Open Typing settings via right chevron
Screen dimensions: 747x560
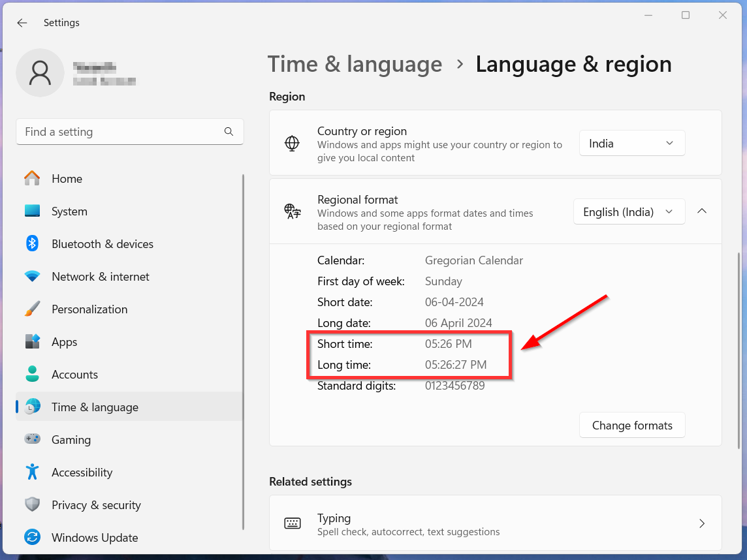coord(702,523)
